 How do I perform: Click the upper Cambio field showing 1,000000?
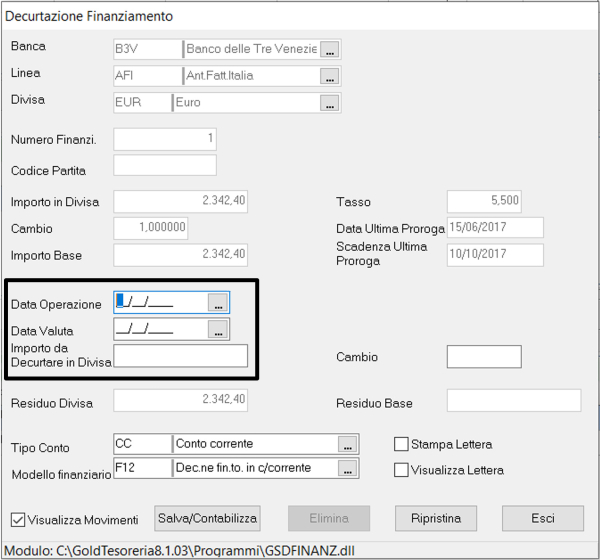151,228
